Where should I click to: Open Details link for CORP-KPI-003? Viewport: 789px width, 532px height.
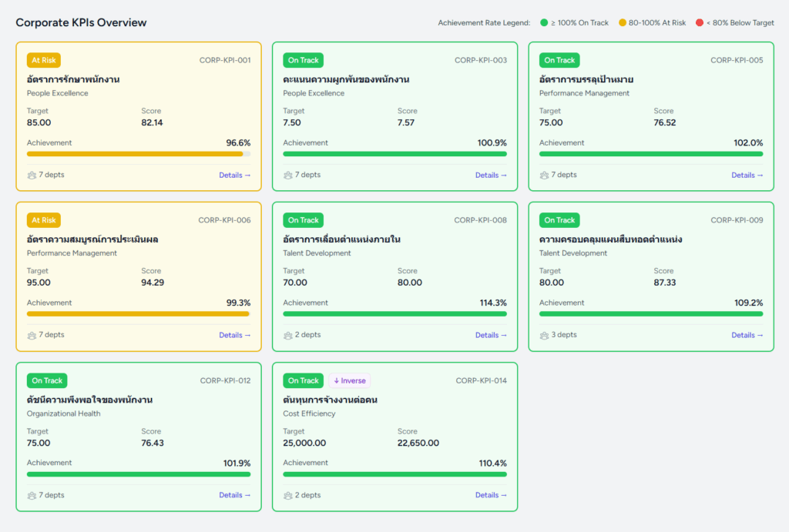coord(491,176)
